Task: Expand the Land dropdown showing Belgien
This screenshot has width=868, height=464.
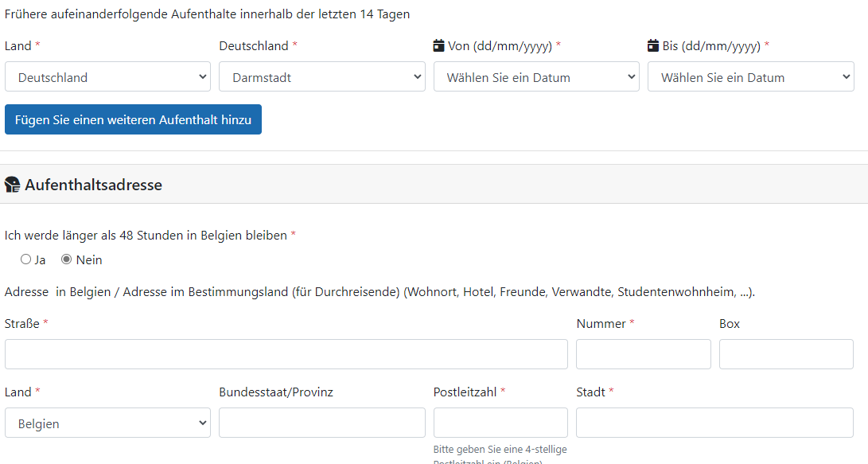Action: point(107,423)
